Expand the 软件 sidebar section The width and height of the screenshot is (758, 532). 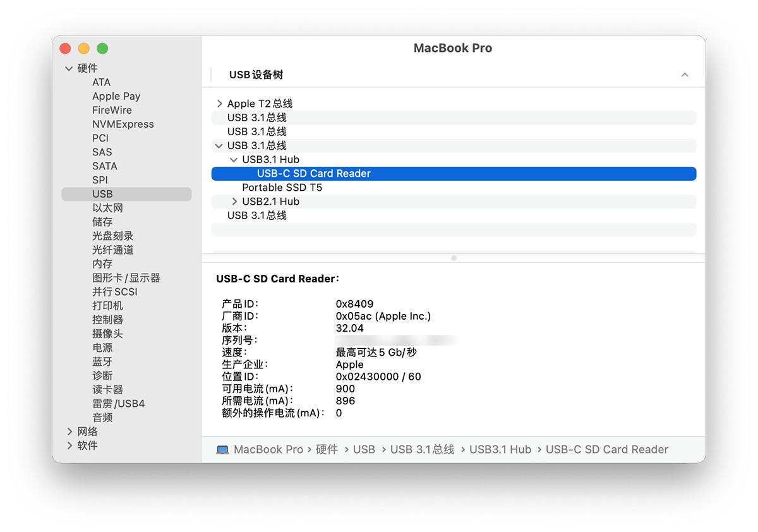(69, 445)
